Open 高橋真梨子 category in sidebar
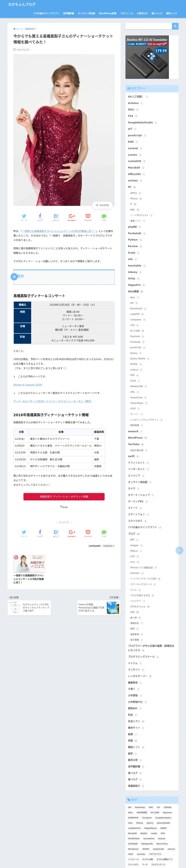Image resolution: width=186 pixels, height=868 pixels. coord(134,786)
